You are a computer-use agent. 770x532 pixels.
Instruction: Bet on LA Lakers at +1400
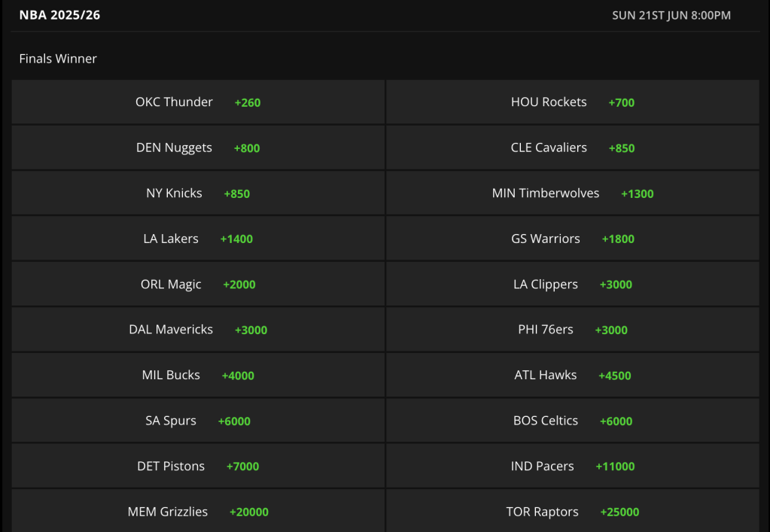point(198,239)
